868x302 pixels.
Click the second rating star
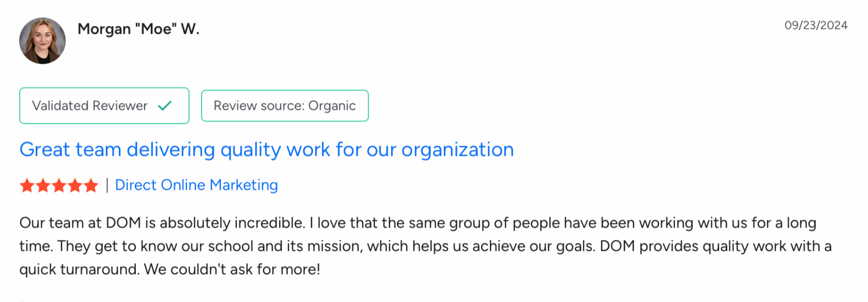(x=43, y=186)
